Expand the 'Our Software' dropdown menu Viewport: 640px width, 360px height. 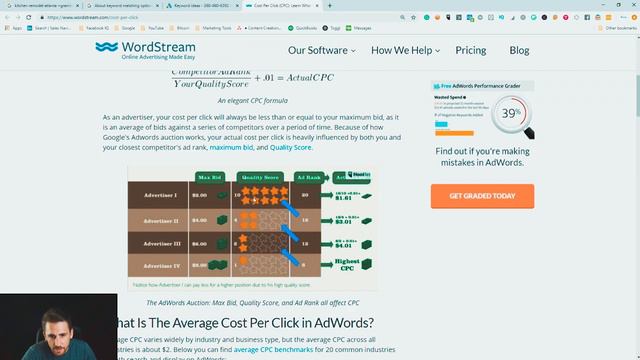[x=322, y=50]
